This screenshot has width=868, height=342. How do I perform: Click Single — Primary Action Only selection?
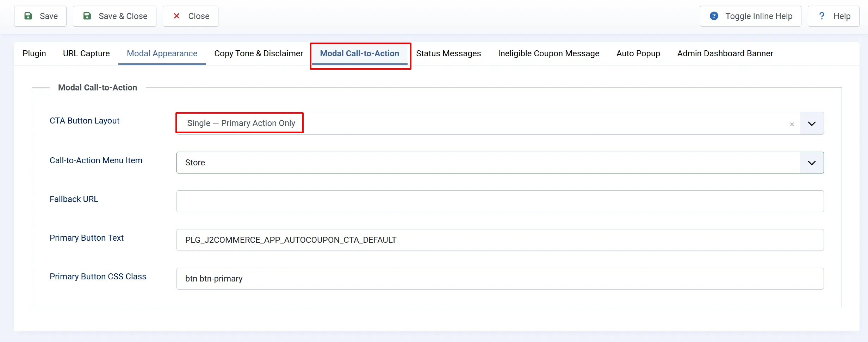(241, 123)
